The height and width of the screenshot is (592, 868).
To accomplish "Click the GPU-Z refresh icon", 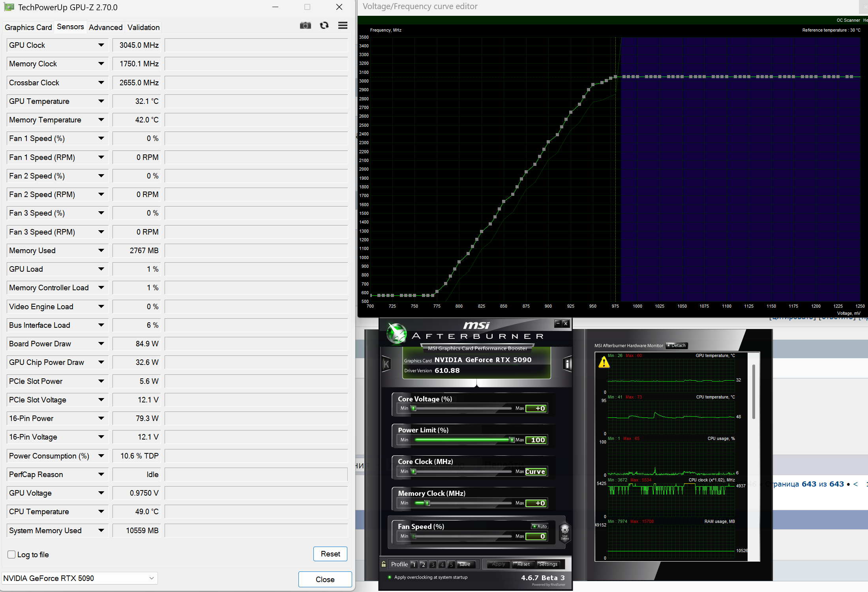I will point(324,26).
